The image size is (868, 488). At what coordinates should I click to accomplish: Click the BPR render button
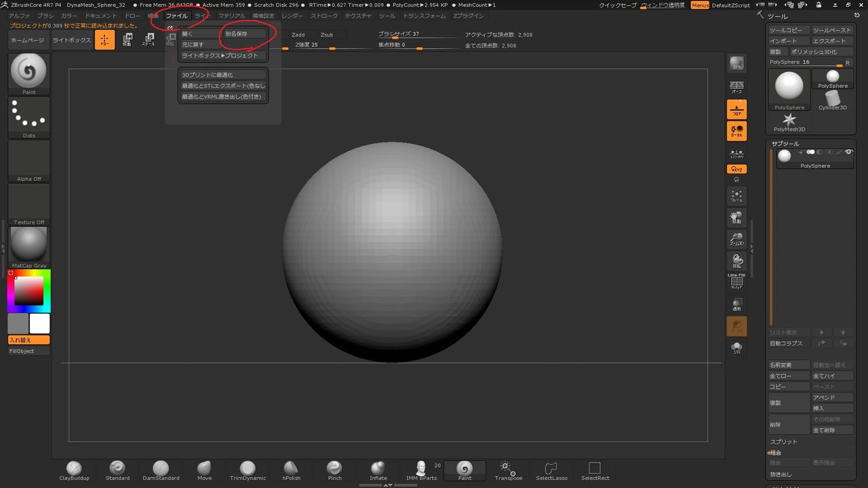pos(736,64)
